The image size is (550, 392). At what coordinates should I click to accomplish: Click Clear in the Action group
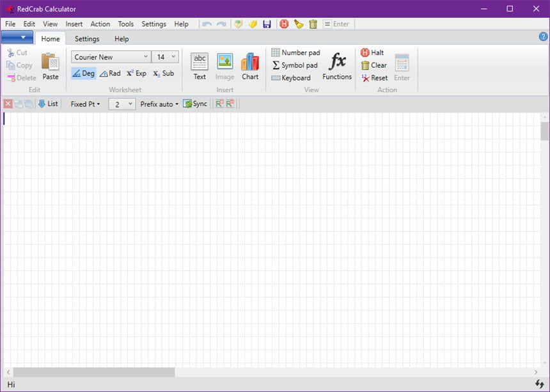(x=373, y=65)
